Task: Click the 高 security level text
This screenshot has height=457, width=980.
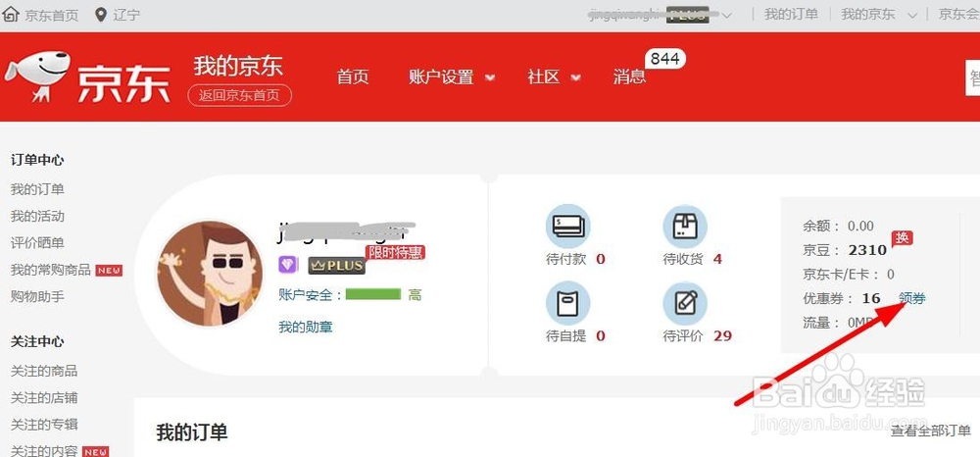Action: click(x=415, y=295)
